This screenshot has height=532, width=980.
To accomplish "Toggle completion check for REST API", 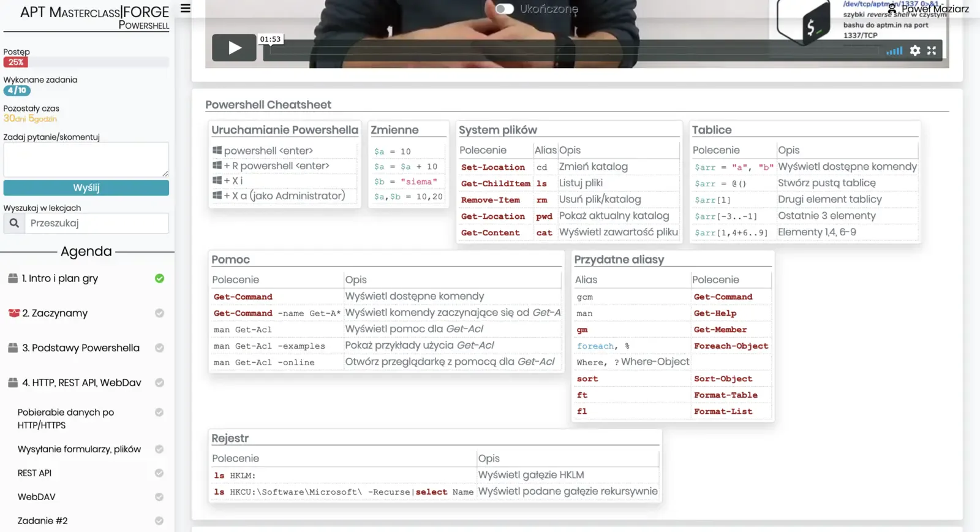I will coord(159,473).
